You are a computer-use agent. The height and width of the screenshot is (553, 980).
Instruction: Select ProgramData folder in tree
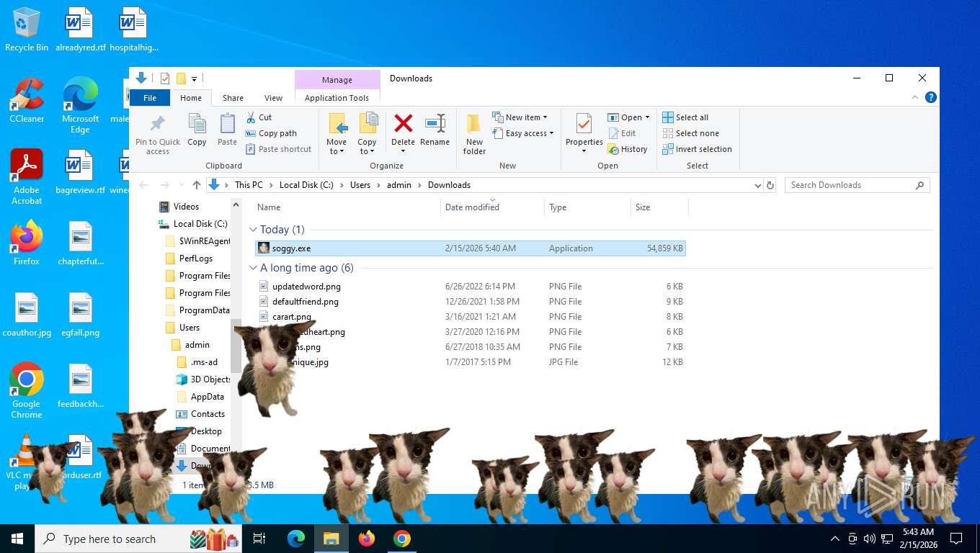(204, 310)
